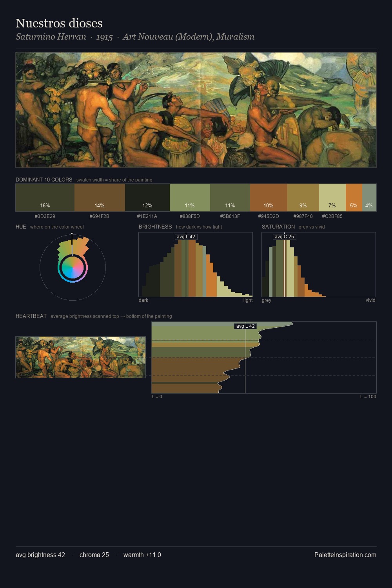Click the pale khaki 7% swatch #C2BF85
This screenshot has height=588, width=392.
pyautogui.click(x=332, y=198)
